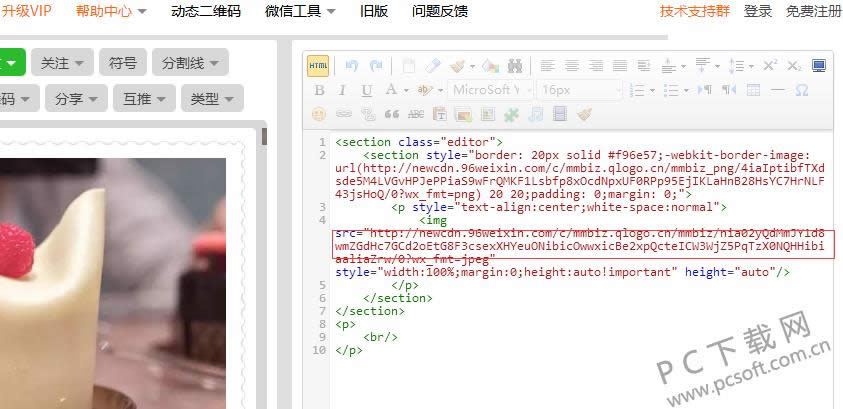Click the find binoculars icon
Screen dimensions: 843x409
coord(515,66)
